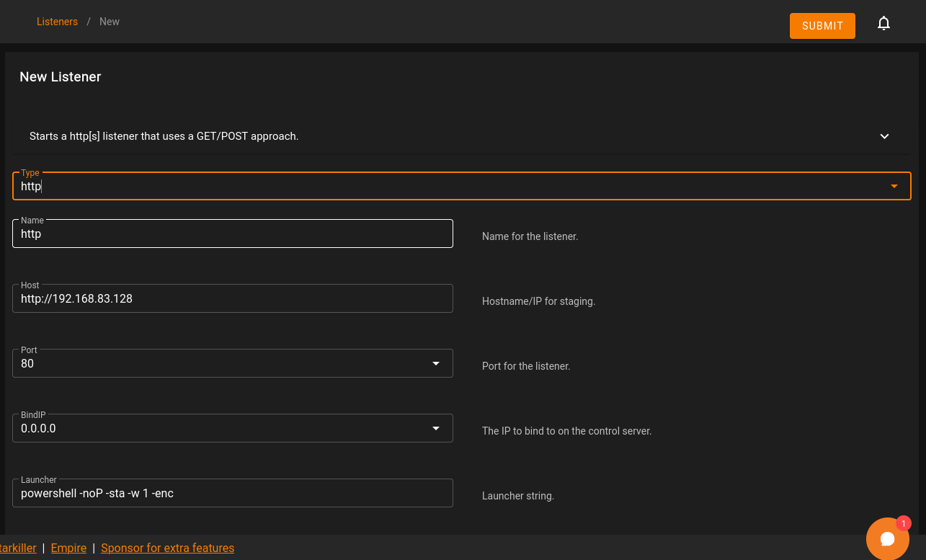Click the BindIP field value 0.0.0.0
The width and height of the screenshot is (926, 560).
[38, 428]
